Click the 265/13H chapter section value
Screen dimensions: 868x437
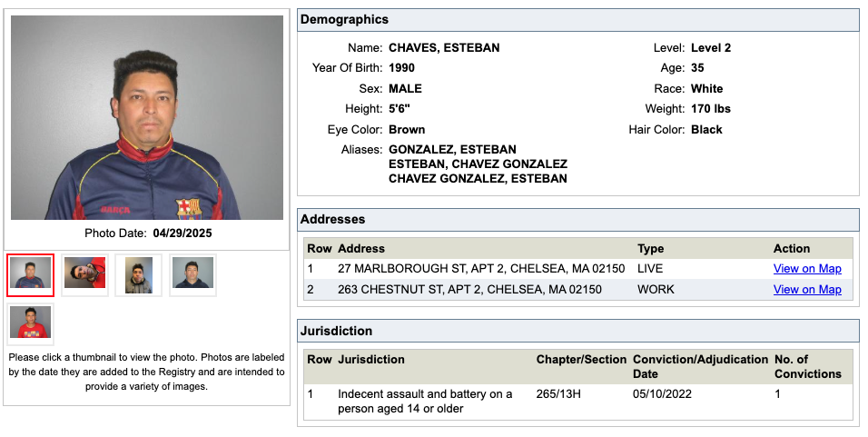[561, 394]
